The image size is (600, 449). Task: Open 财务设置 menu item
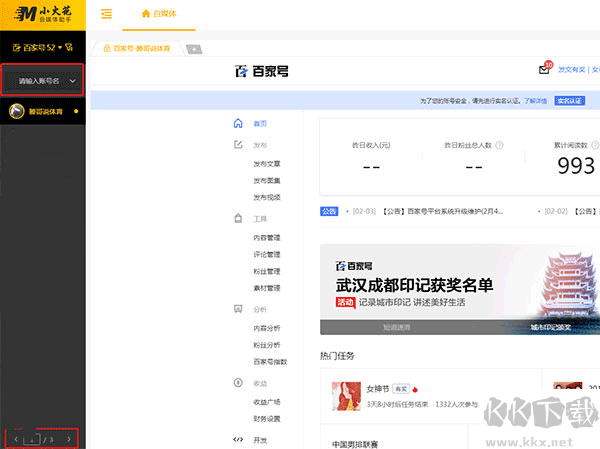pyautogui.click(x=267, y=419)
